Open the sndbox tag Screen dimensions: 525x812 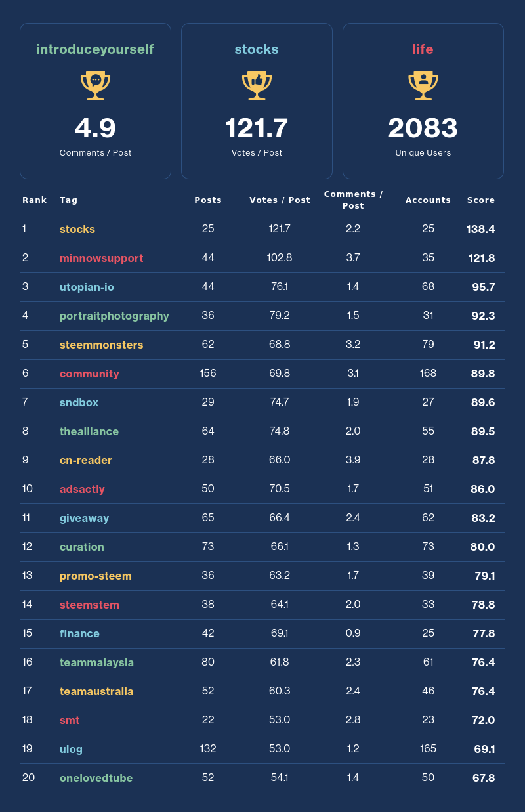tap(79, 402)
